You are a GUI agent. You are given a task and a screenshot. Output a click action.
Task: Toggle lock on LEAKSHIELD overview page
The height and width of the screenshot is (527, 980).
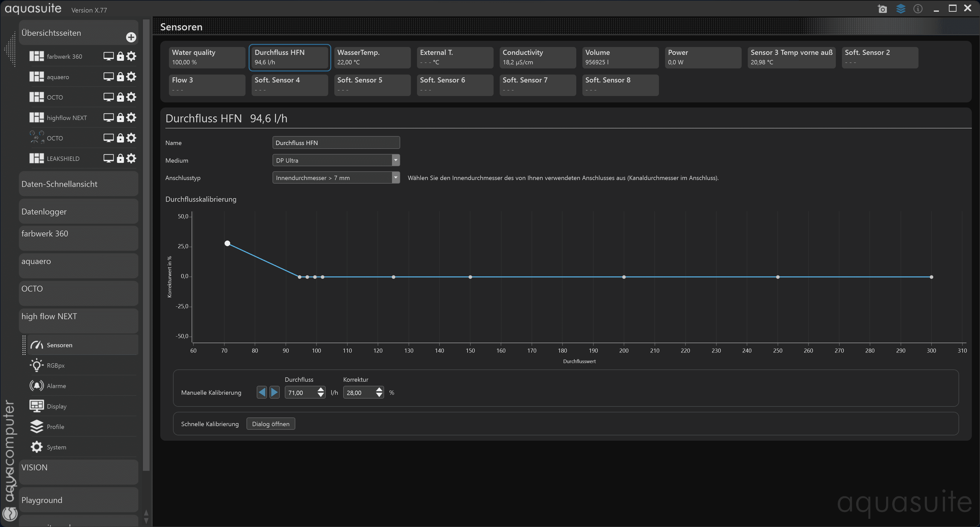(120, 158)
